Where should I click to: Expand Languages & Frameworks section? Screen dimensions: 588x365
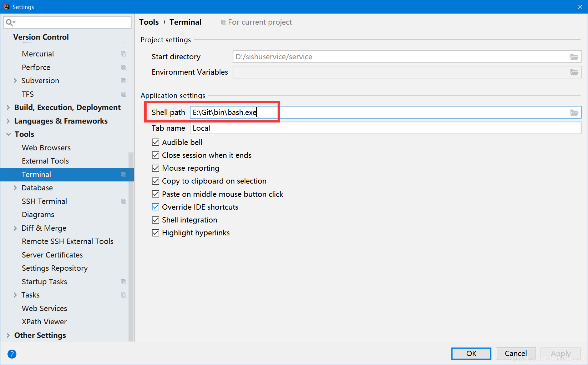click(8, 121)
